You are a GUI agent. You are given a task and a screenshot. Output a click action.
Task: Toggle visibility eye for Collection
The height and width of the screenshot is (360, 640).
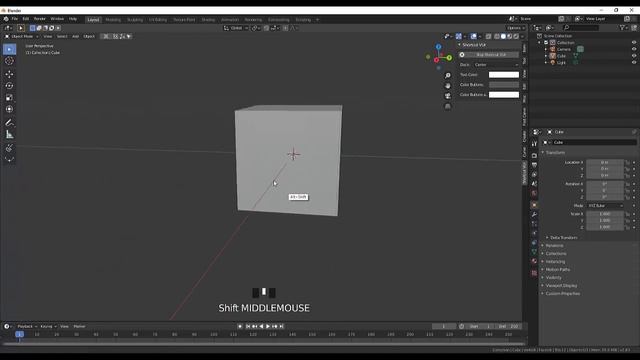click(634, 42)
